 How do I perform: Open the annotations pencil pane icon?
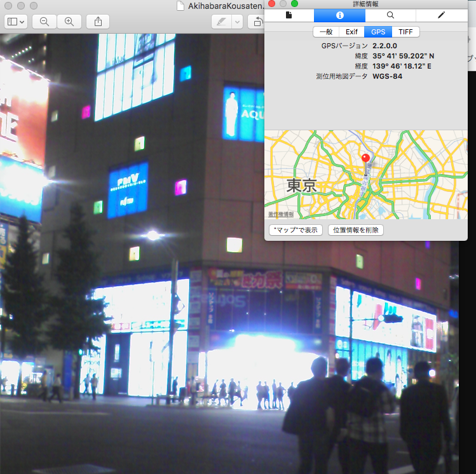tap(442, 15)
